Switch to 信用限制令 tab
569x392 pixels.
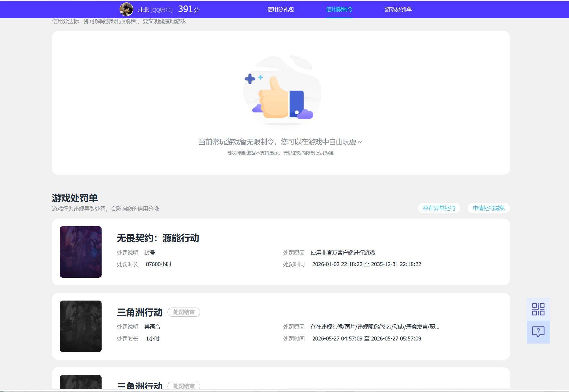pos(339,9)
